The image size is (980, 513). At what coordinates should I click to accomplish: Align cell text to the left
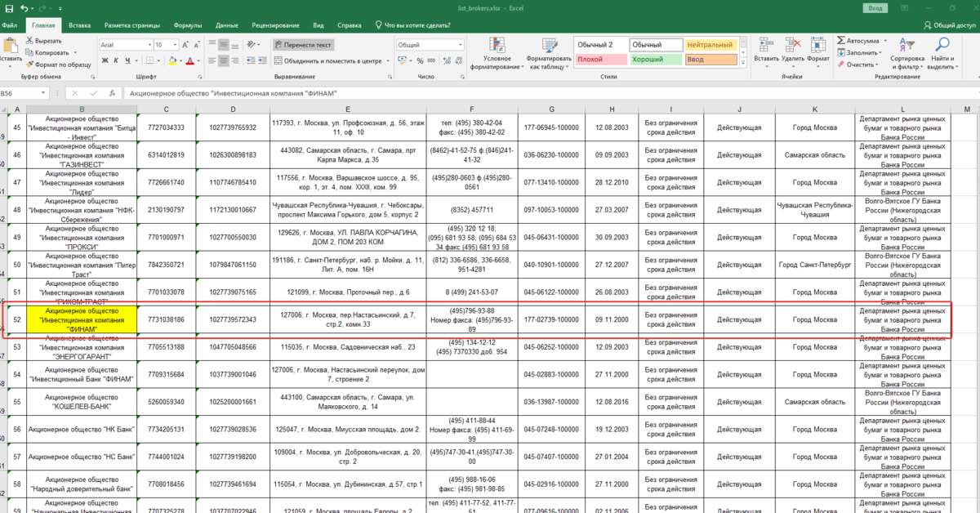tap(211, 60)
